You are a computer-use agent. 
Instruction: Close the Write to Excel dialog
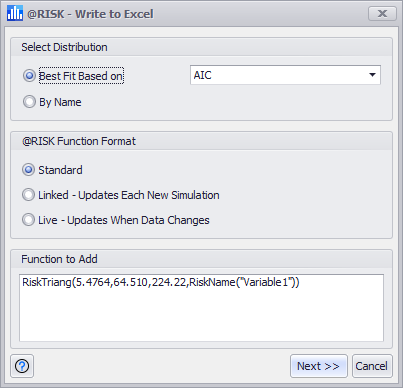(382, 13)
